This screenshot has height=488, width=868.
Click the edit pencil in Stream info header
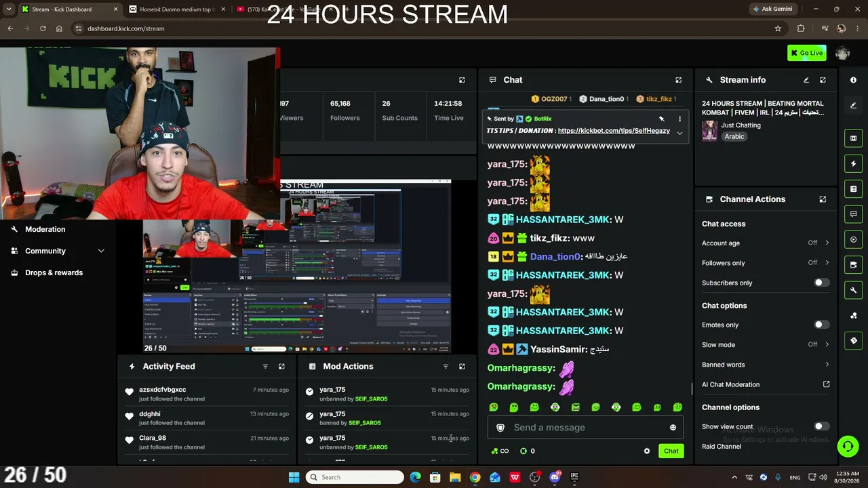(x=806, y=80)
